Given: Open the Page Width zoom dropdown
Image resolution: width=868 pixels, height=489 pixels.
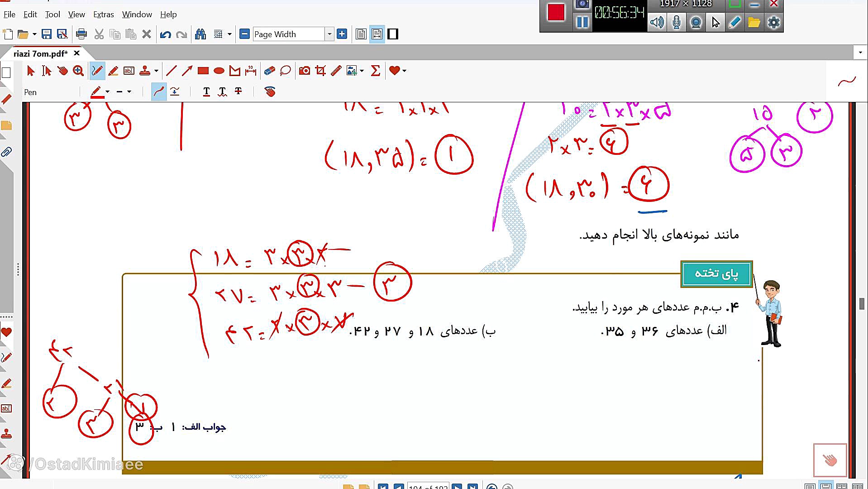Looking at the screenshot, I should (329, 34).
